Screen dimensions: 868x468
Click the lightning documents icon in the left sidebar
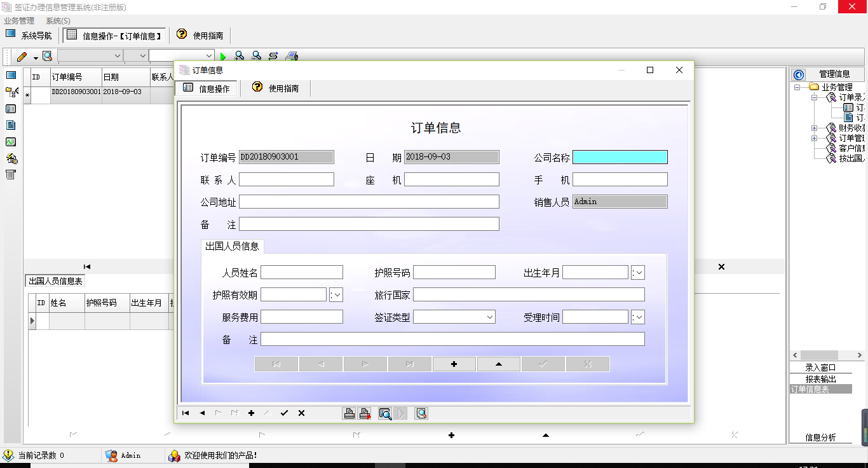(x=11, y=158)
